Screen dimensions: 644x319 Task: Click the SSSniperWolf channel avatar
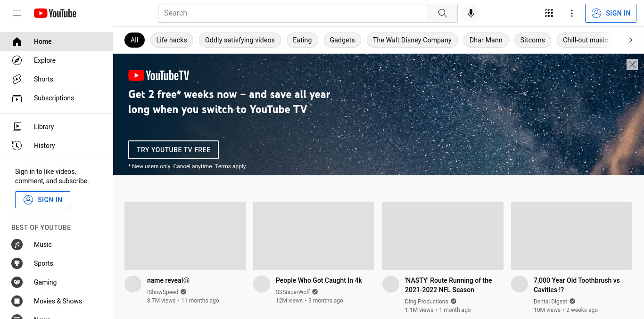(262, 284)
